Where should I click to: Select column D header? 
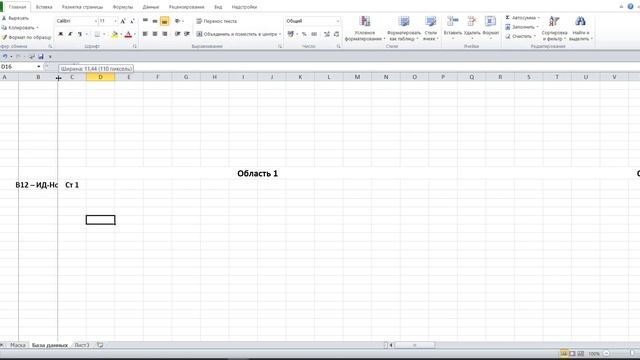pos(100,77)
